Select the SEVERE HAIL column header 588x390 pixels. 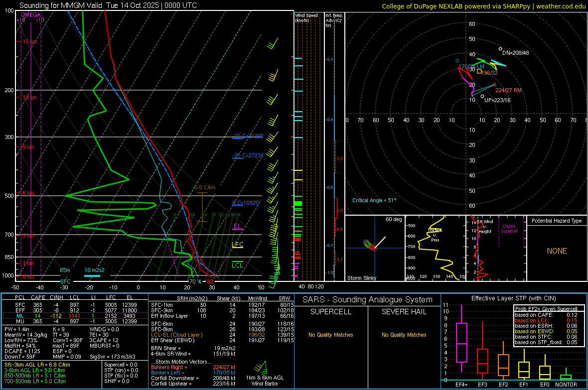click(x=404, y=312)
